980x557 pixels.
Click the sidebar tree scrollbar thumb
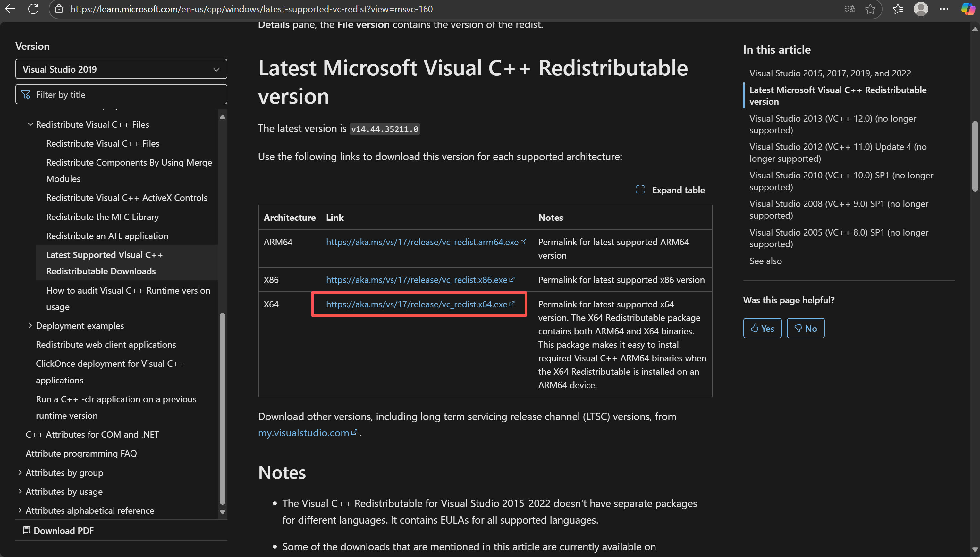(222, 409)
